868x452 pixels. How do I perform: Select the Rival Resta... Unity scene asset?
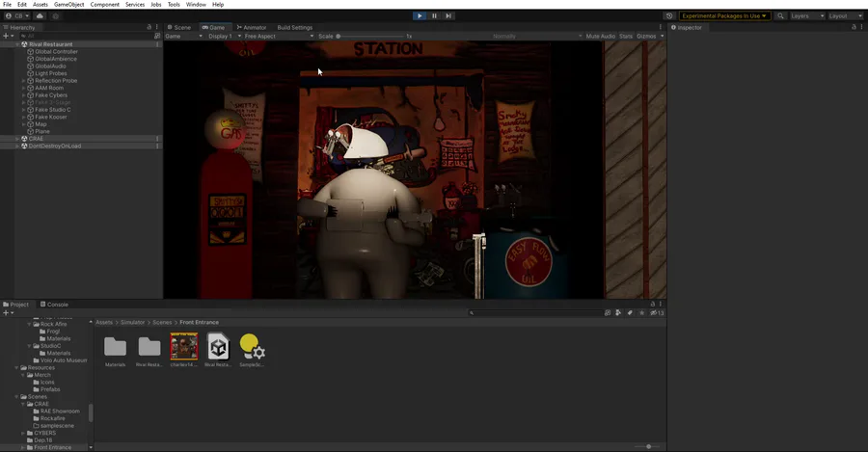(x=218, y=351)
